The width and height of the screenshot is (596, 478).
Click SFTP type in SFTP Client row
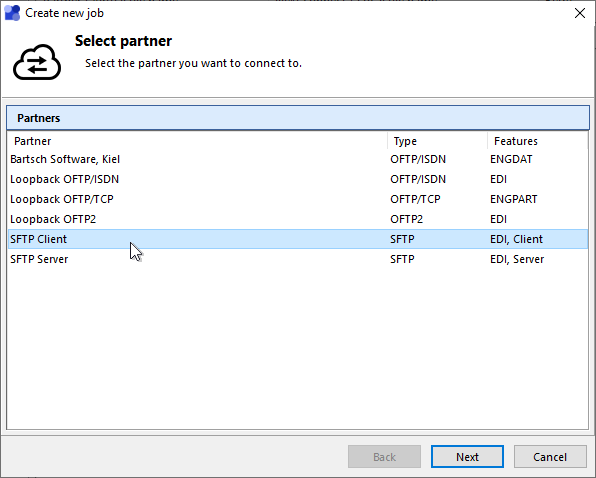(x=402, y=239)
